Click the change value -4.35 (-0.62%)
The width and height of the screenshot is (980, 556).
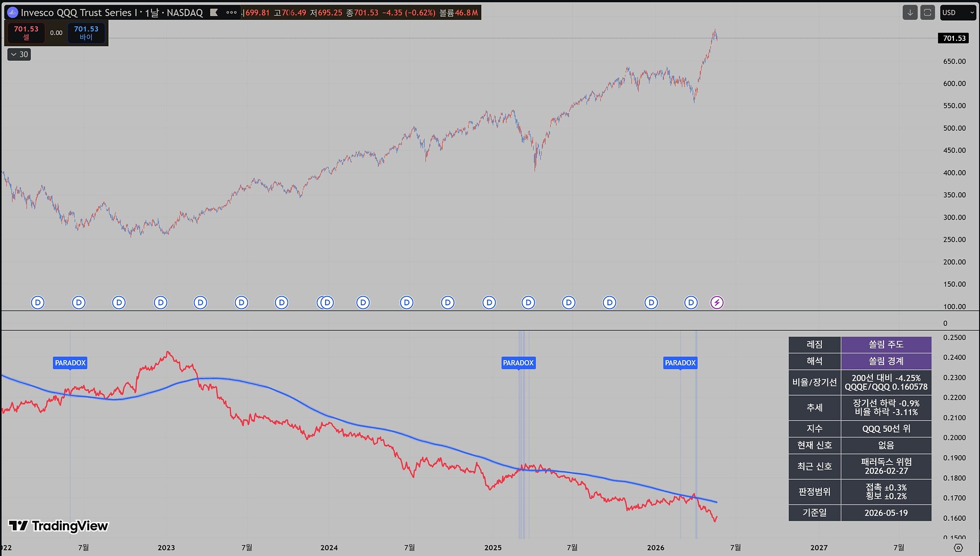pos(409,12)
